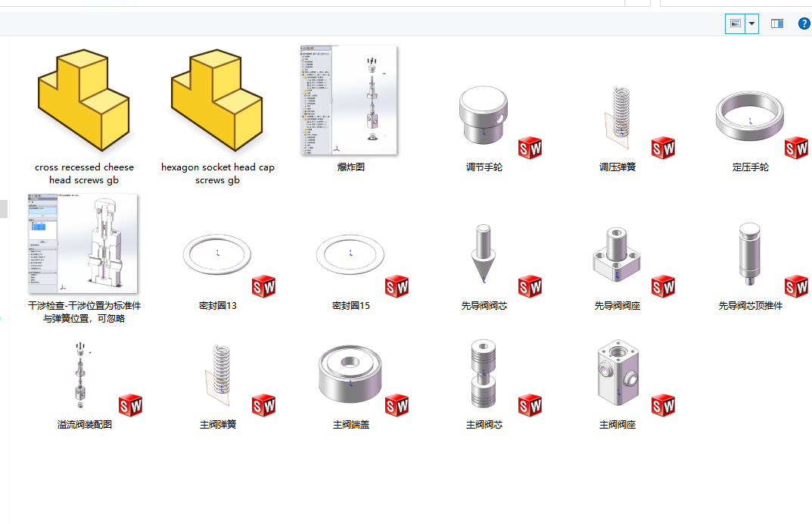The image size is (812, 524).
Task: Click the 爆炸图 exploded view image thumbnail
Action: click(x=349, y=100)
